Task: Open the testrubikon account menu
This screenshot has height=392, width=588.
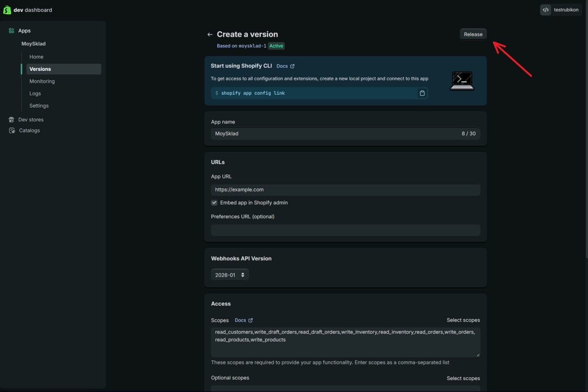Action: point(560,10)
